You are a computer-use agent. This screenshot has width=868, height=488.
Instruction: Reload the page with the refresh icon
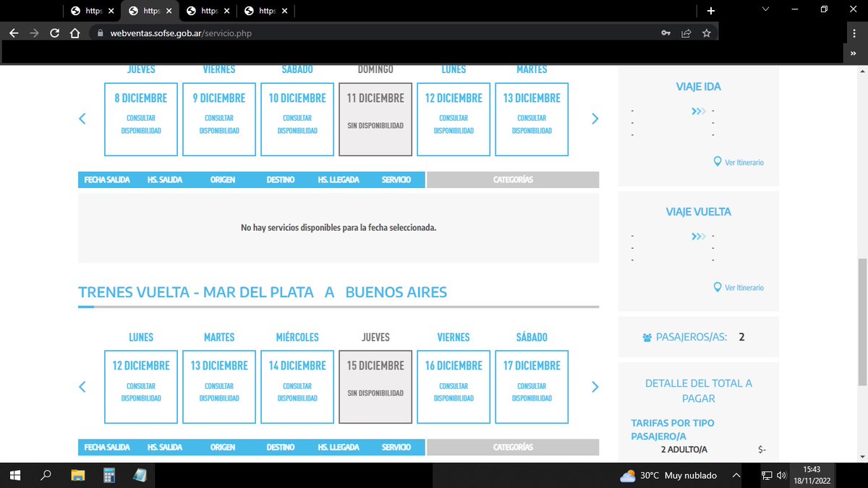point(54,33)
